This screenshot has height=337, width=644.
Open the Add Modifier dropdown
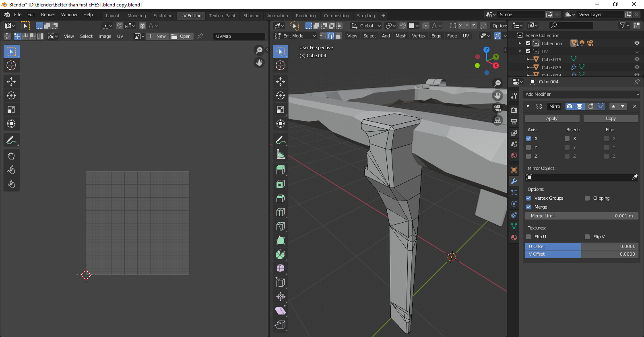(582, 94)
